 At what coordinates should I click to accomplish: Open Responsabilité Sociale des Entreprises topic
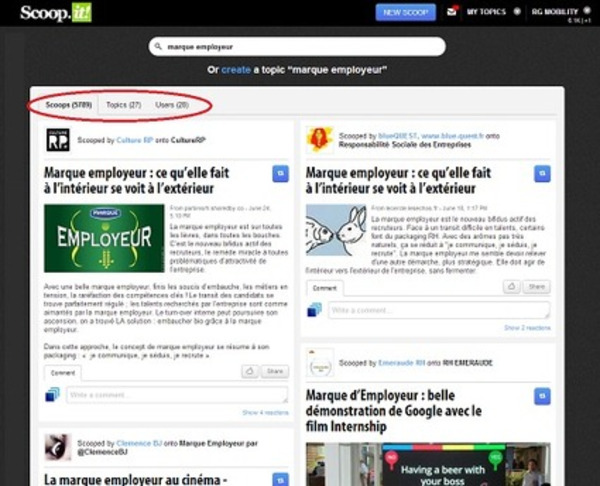coord(405,145)
